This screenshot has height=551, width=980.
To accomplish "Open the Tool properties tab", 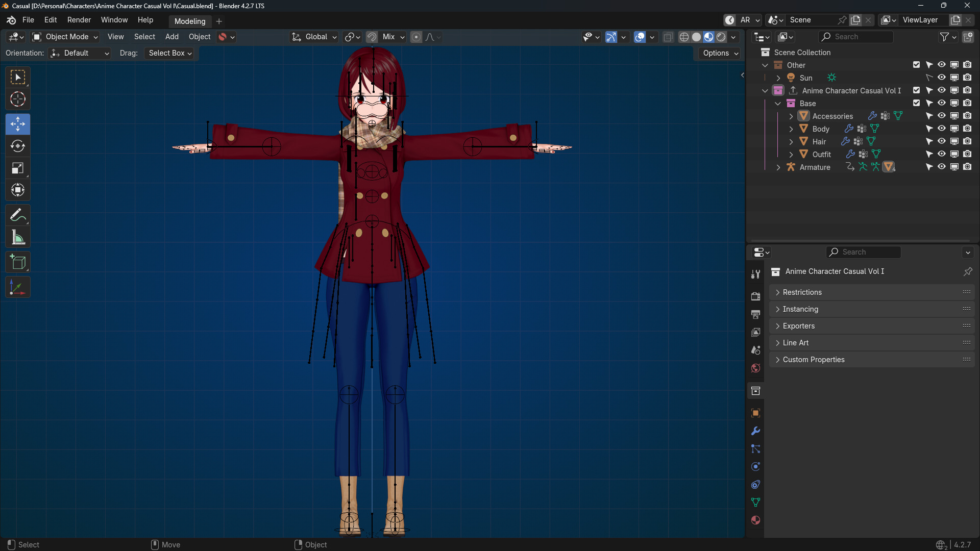I will pos(756,274).
